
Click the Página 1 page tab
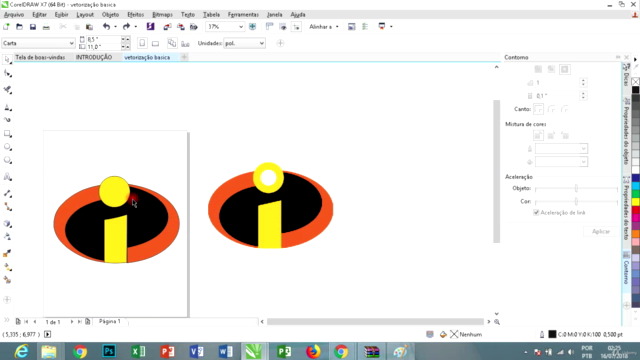(x=110, y=322)
